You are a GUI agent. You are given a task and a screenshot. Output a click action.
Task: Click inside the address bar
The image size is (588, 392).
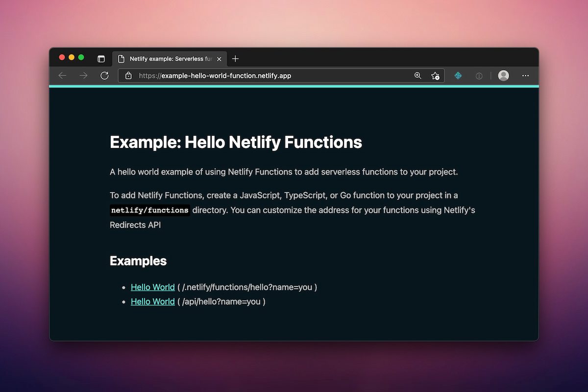point(269,75)
